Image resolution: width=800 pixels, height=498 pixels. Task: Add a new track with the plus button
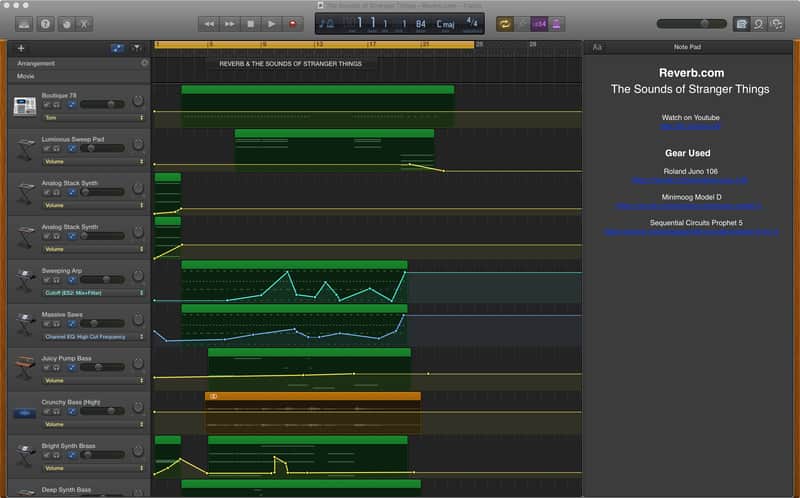point(21,48)
